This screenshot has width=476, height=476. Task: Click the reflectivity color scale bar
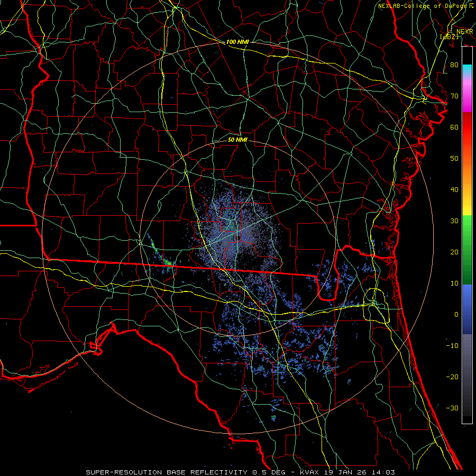coord(467,235)
